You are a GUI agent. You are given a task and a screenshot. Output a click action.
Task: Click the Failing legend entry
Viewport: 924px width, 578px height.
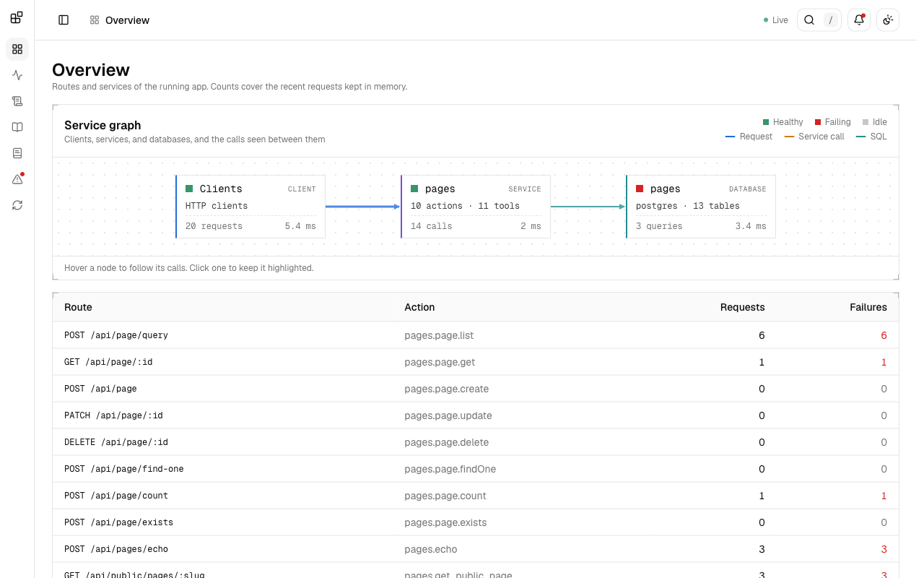(833, 122)
